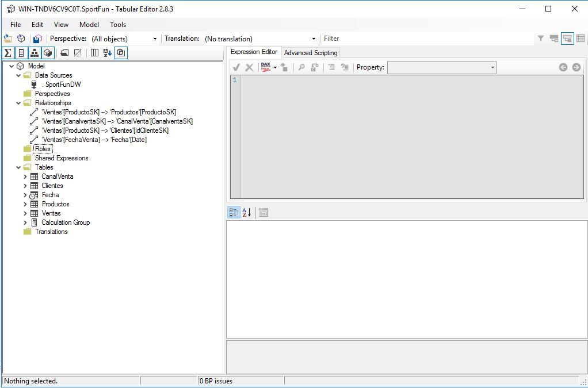Click the blue Save/Deploy model icon
The width and height of the screenshot is (588, 388).
[37, 39]
